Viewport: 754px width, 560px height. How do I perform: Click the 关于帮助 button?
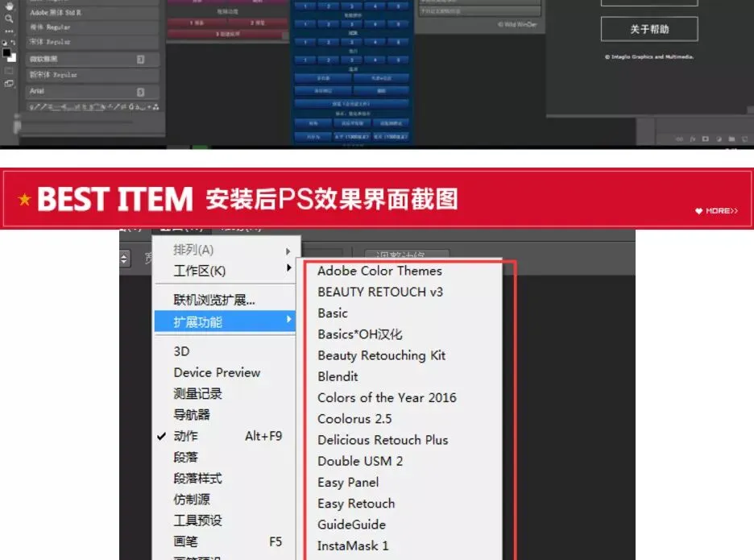649,29
